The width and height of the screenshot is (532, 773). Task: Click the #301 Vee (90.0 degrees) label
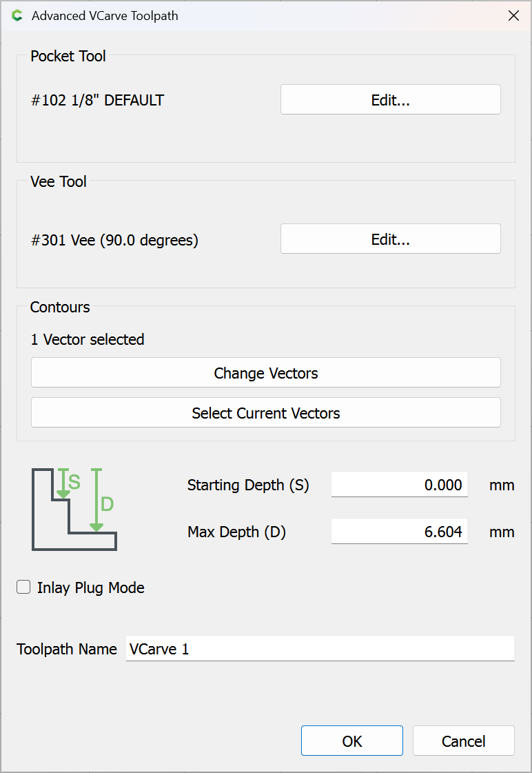(115, 240)
